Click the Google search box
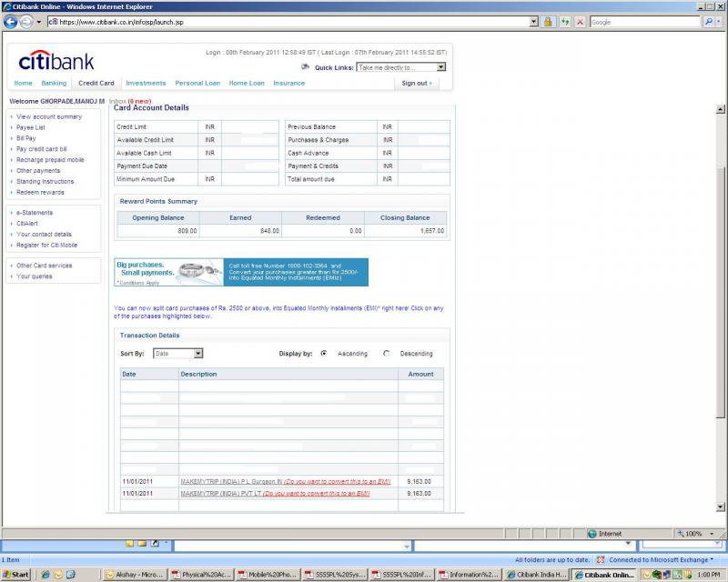This screenshot has width=728, height=582. 645,22
